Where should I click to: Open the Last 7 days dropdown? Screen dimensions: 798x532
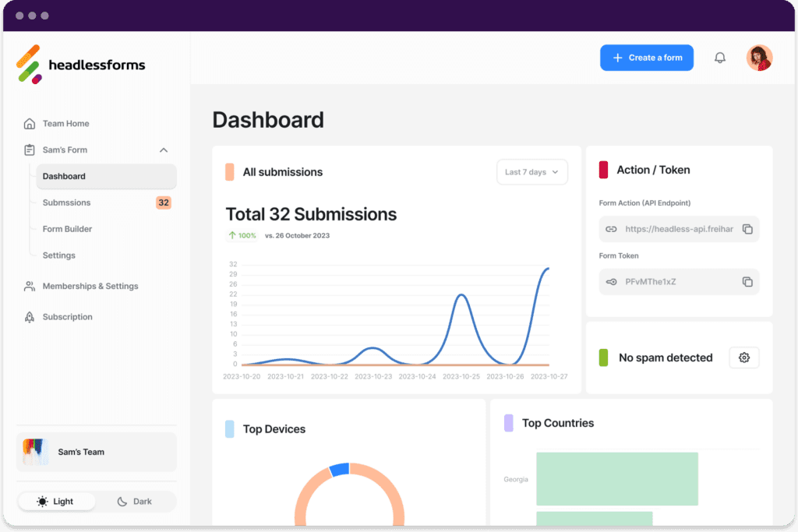point(532,172)
